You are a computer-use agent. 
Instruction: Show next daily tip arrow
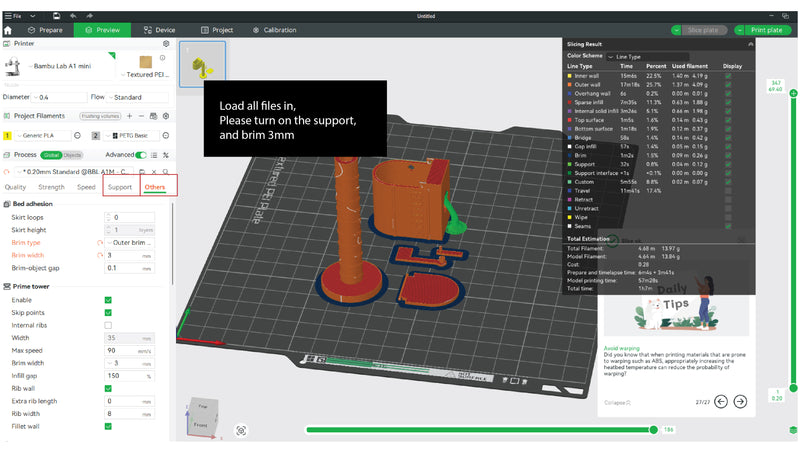pos(740,402)
